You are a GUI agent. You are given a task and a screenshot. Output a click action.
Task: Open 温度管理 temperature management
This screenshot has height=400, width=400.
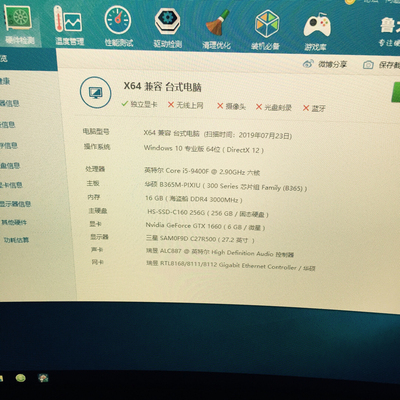[69, 26]
